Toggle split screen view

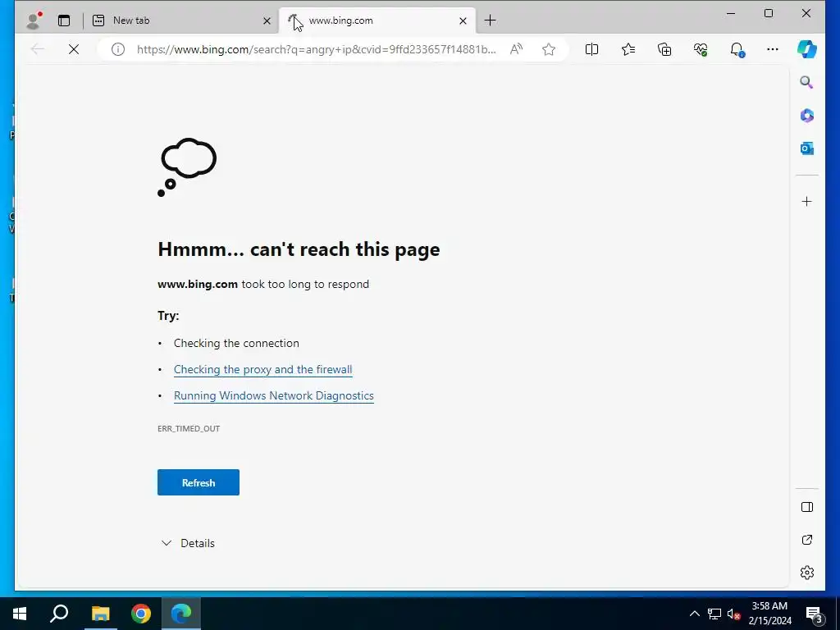(x=591, y=49)
